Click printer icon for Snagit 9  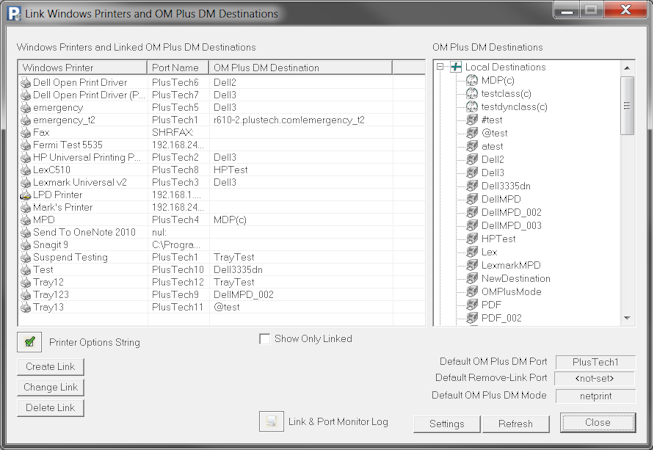[26, 245]
